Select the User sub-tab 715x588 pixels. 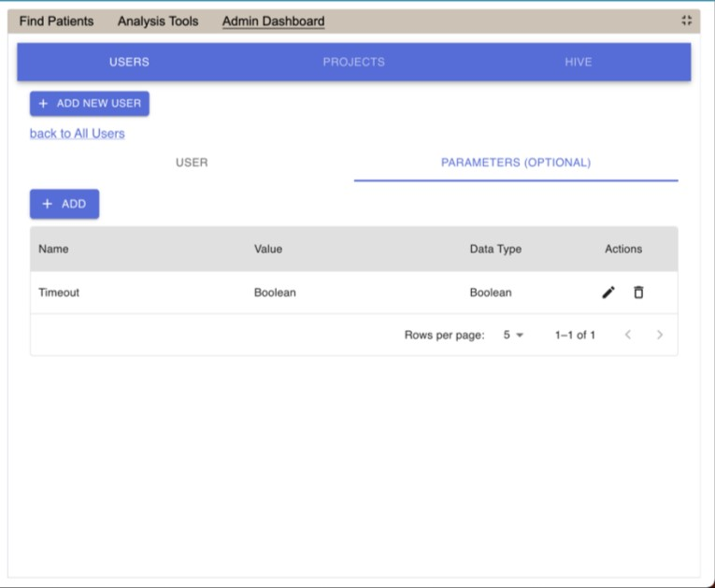pos(192,163)
